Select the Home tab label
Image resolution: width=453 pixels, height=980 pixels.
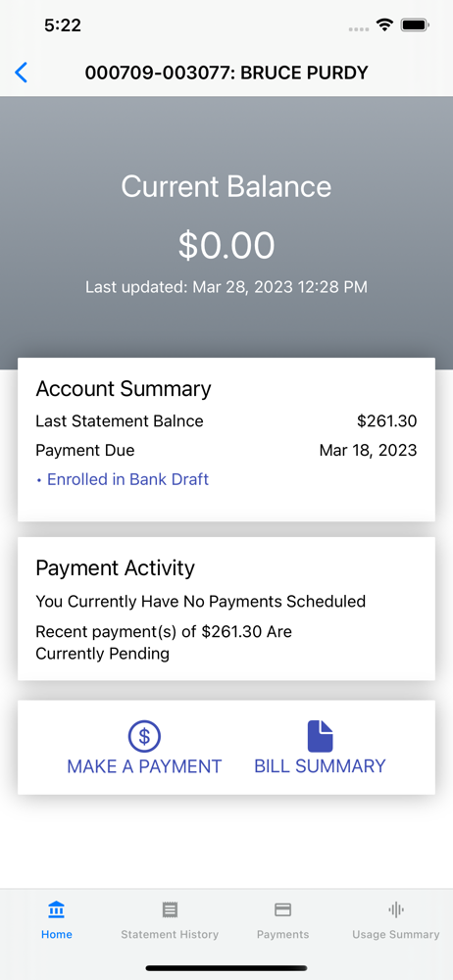tap(56, 934)
